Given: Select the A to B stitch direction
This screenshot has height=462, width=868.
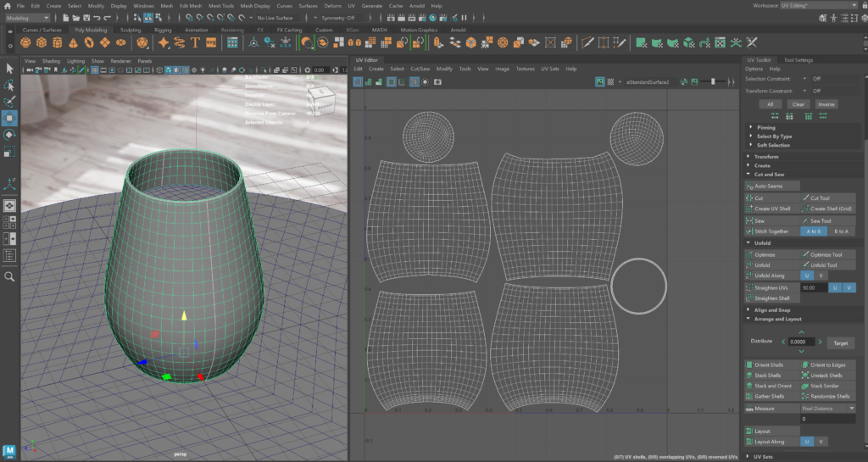Looking at the screenshot, I should [x=814, y=231].
